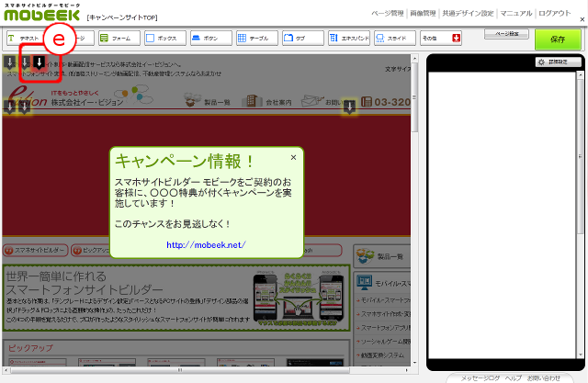Click the green 保存 save button
This screenshot has width=588, height=383.
558,40
